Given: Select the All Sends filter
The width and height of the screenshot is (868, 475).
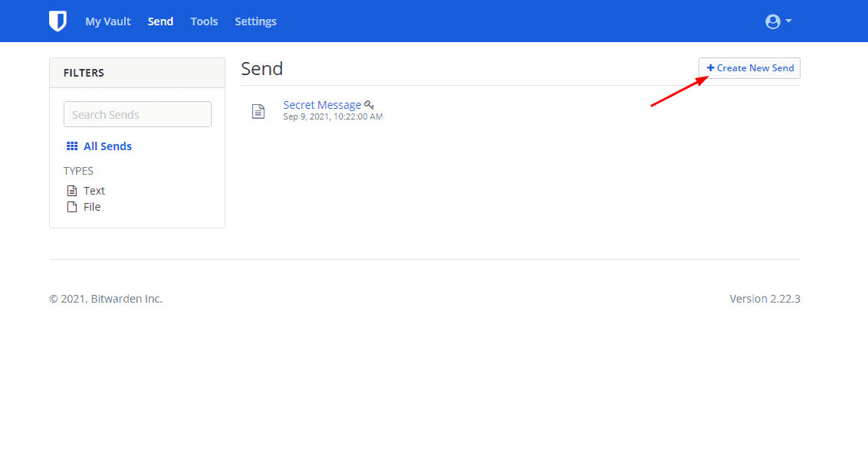Looking at the screenshot, I should tap(107, 146).
